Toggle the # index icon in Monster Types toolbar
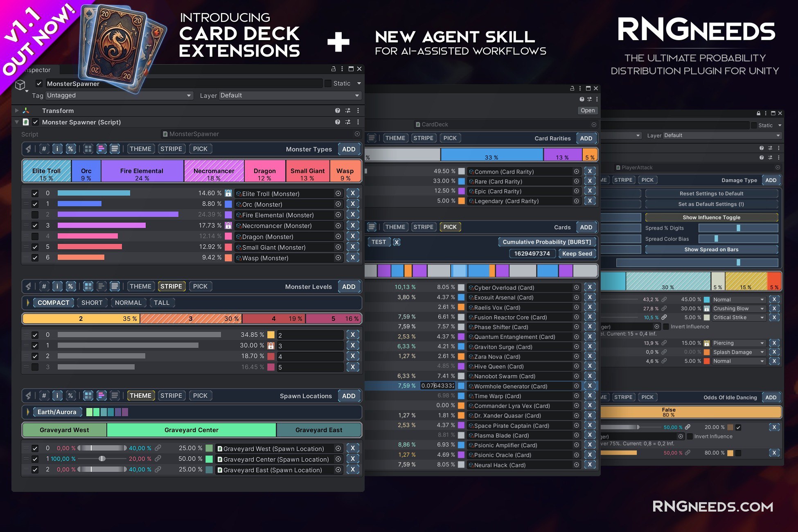 (44, 149)
